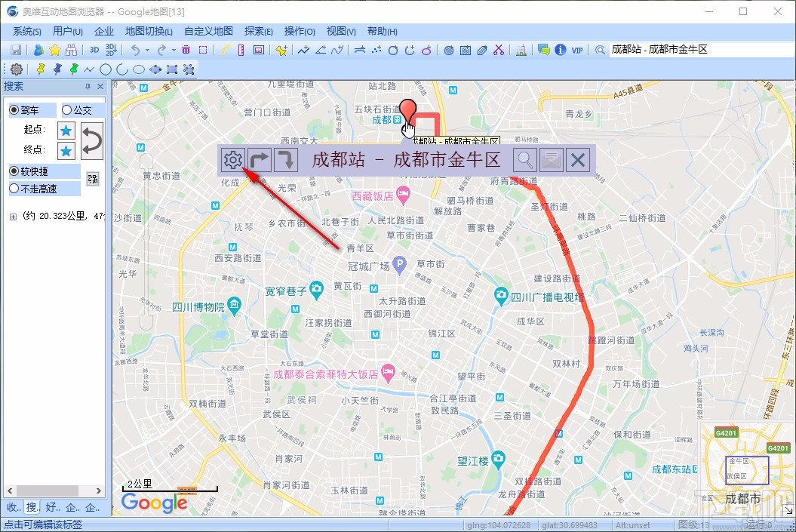The image size is (796, 532).
Task: Open the ruler measurement tool
Action: point(240,50)
